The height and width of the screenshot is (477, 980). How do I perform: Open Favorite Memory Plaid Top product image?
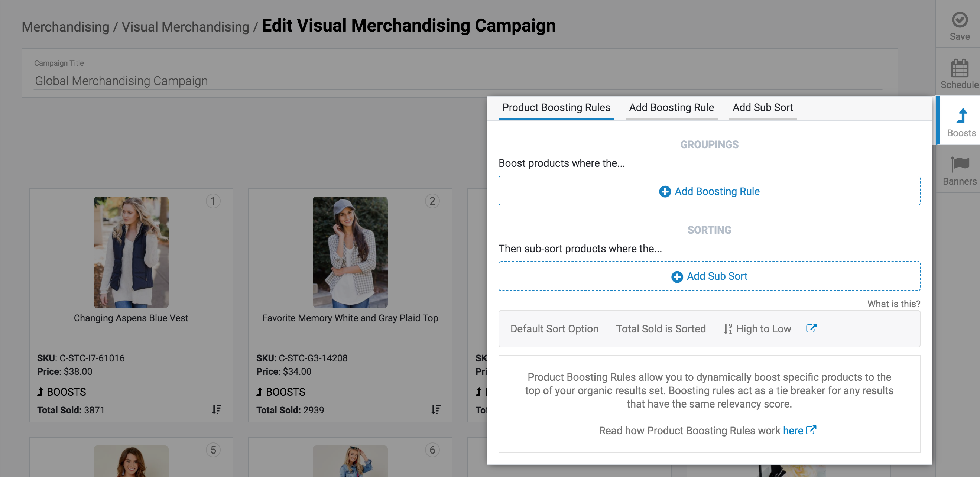pos(350,252)
